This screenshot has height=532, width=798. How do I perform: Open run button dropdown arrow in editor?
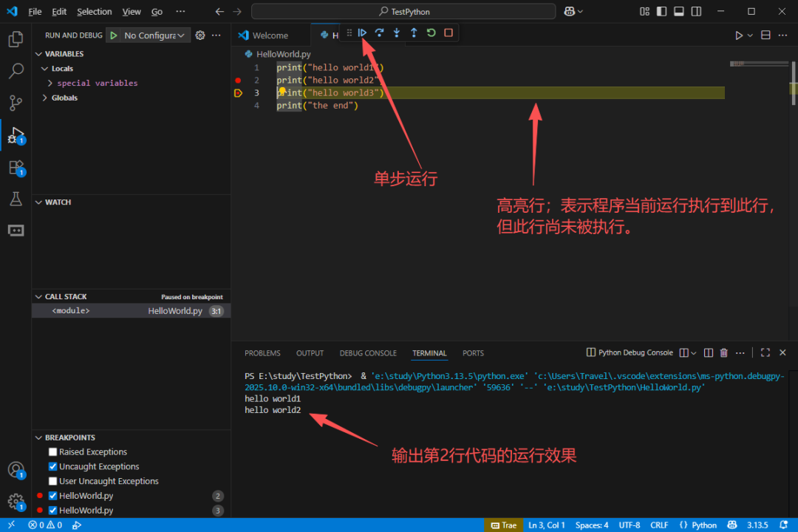coord(750,35)
